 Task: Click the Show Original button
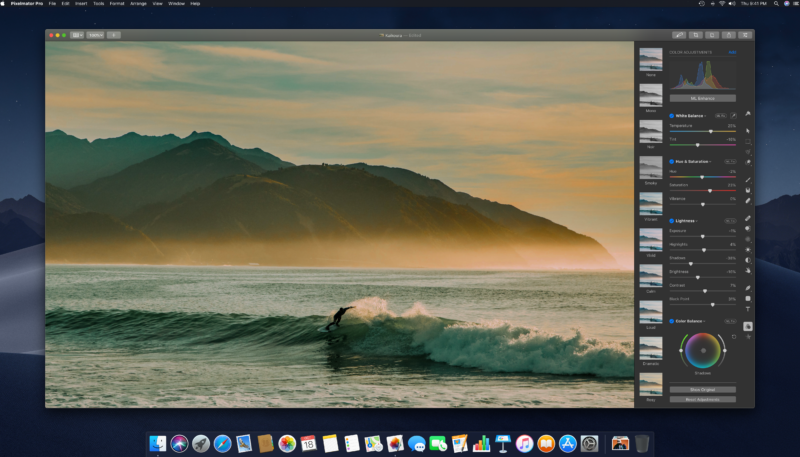coord(702,389)
